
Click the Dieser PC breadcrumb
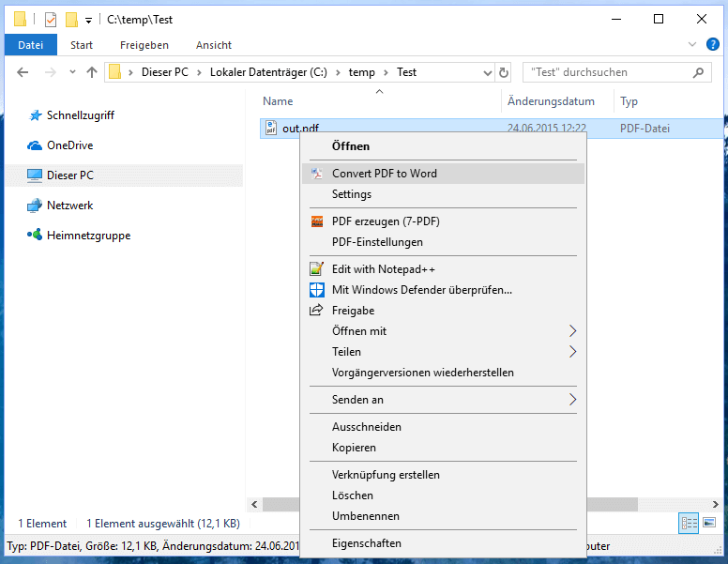165,72
